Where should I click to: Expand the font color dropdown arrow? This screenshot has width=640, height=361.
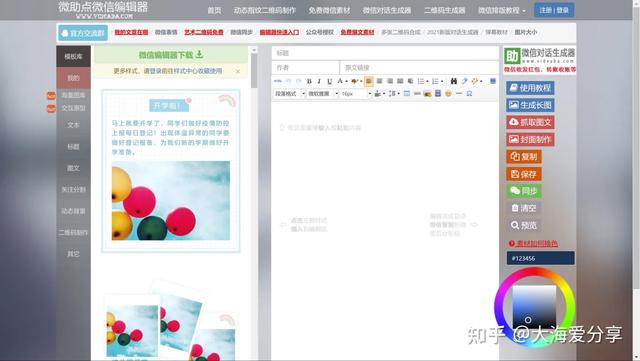[347, 81]
